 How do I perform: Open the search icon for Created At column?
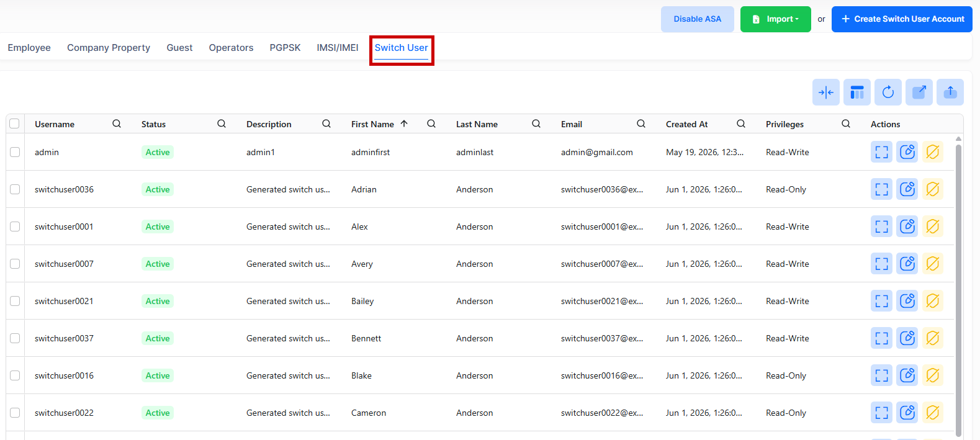741,123
